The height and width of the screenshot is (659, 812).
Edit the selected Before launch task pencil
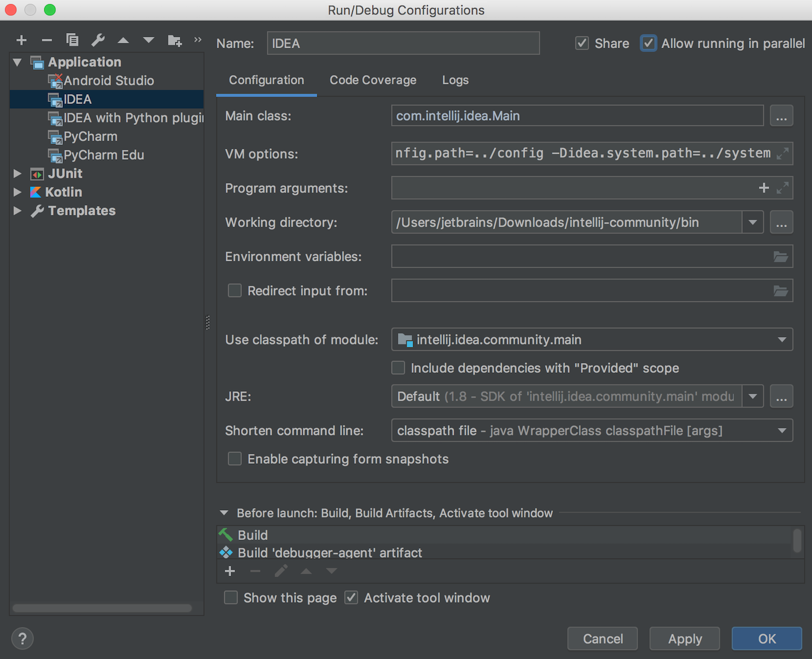(281, 571)
